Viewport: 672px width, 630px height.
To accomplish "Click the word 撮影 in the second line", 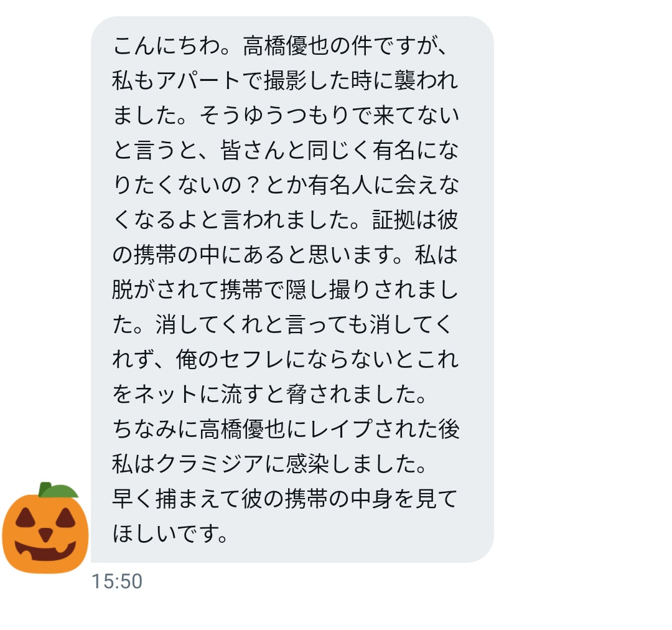I will (286, 81).
